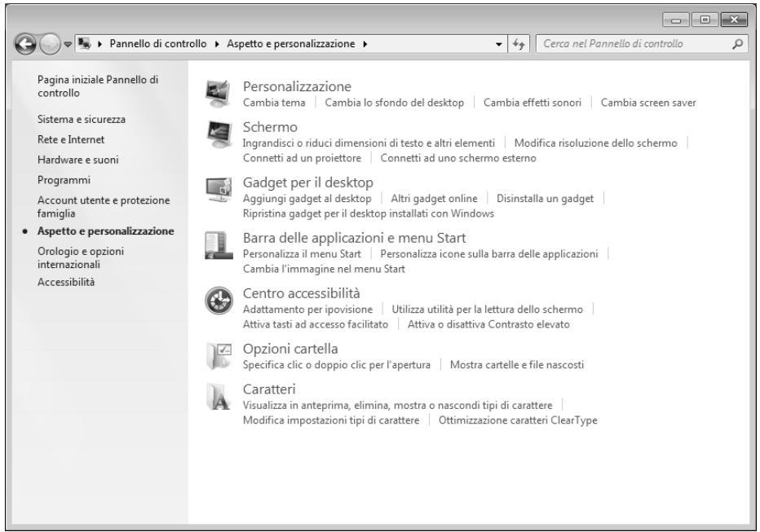Click Modifica risoluzione dello schermo
The image size is (760, 532).
596,143
